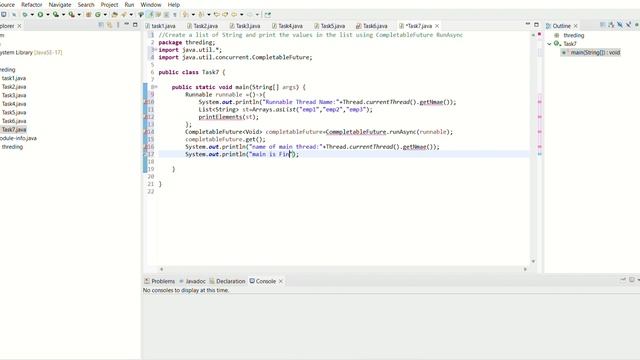The width and height of the screenshot is (640, 360).
Task: Click the editor horizontal scrollbar right arrow
Action: click(525, 269)
